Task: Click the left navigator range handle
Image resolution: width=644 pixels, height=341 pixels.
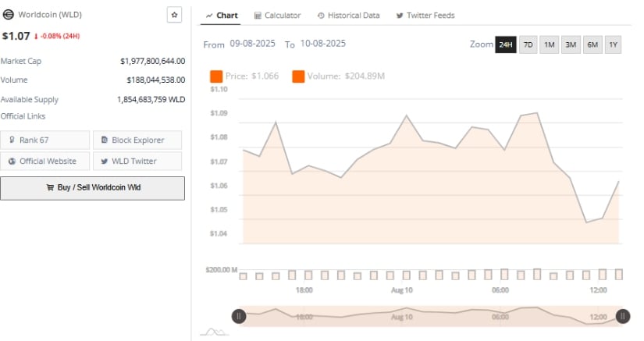Action: point(239,316)
